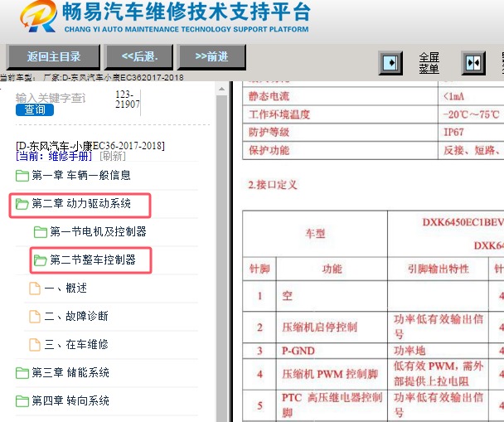Click the 2.接口定义 heading
This screenshot has height=422, width=504.
pyautogui.click(x=272, y=185)
